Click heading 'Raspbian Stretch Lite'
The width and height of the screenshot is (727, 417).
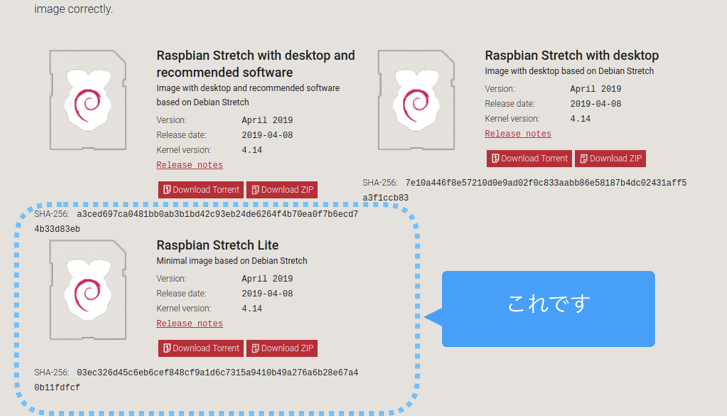pos(217,245)
